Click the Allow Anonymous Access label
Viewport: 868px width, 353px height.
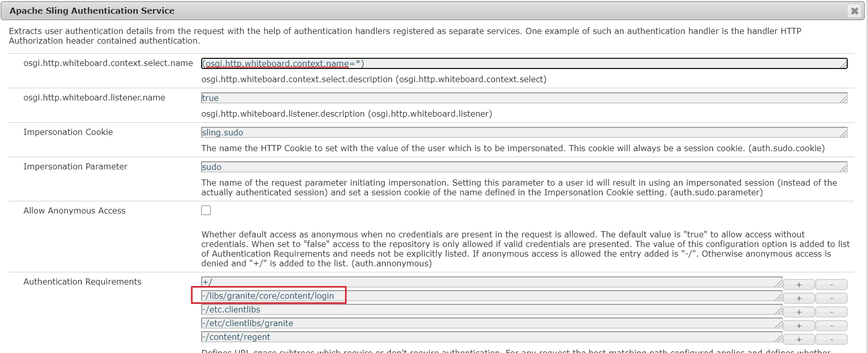(74, 210)
